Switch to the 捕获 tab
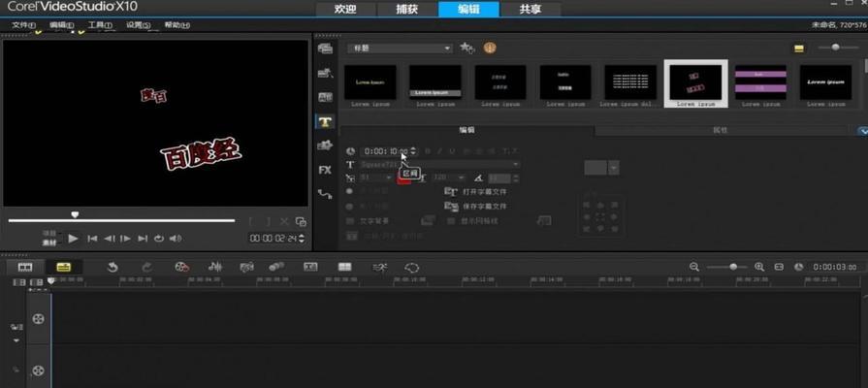Screen dimensions: 868x388 [407, 10]
